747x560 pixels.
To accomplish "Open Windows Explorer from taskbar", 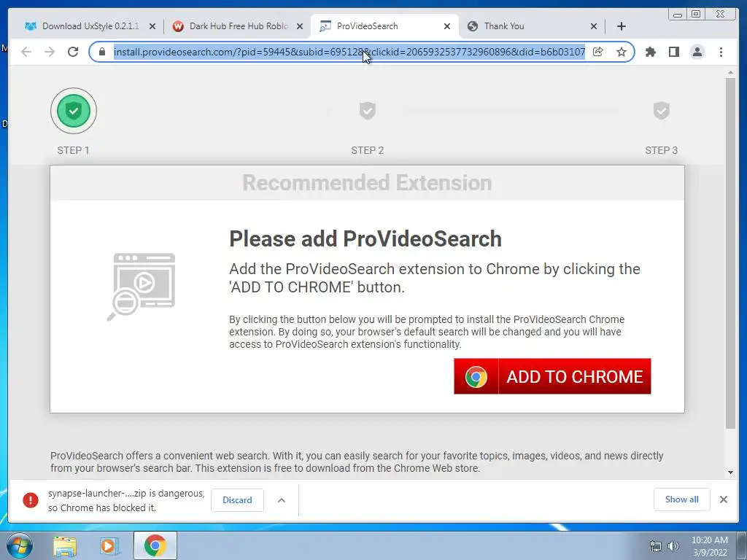I will click(65, 546).
